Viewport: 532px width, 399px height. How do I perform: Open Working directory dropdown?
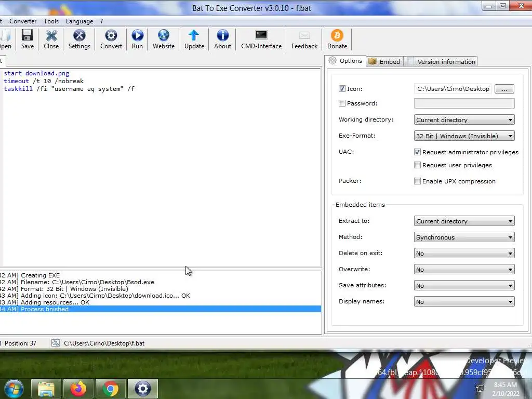point(464,120)
